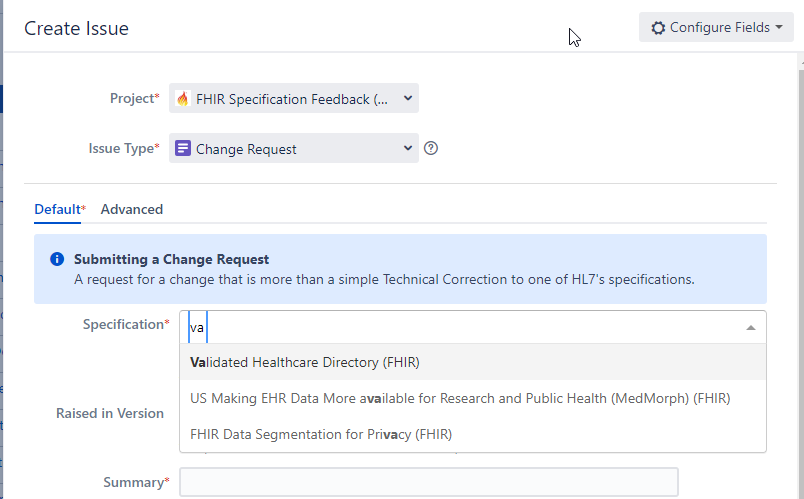Select US Making EHR Data MedMorph option
This screenshot has height=499, width=804.
[x=473, y=398]
